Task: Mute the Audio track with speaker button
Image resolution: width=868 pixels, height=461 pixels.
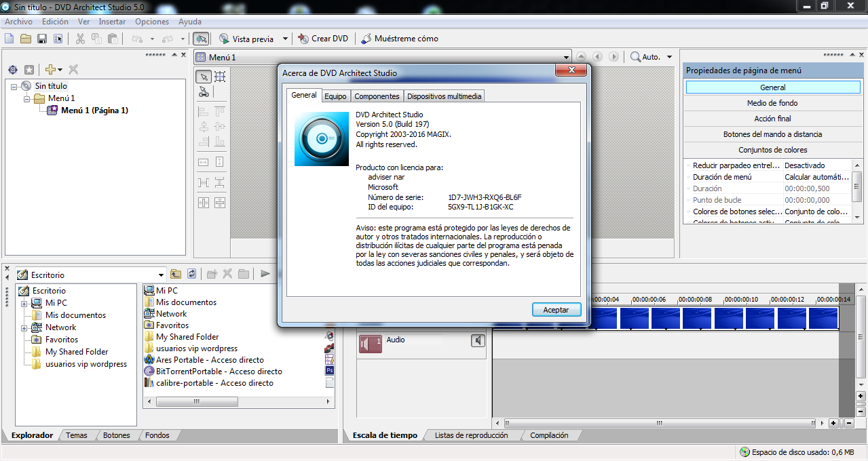Action: [478, 341]
